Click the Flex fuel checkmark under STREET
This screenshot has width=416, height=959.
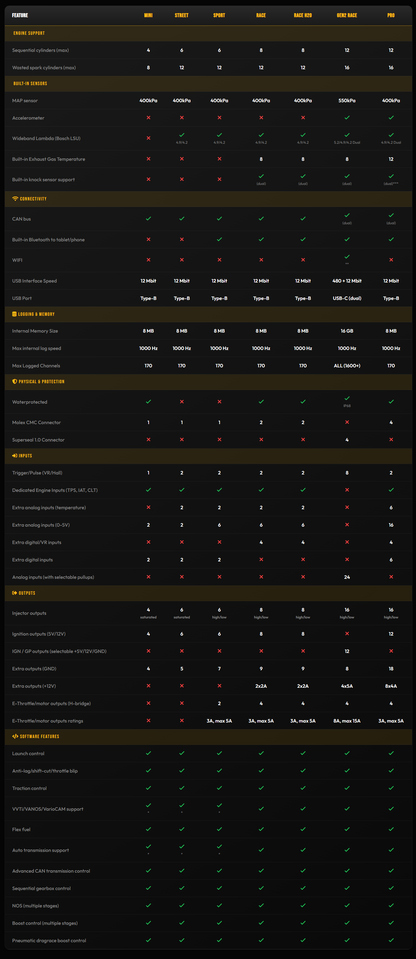click(182, 829)
